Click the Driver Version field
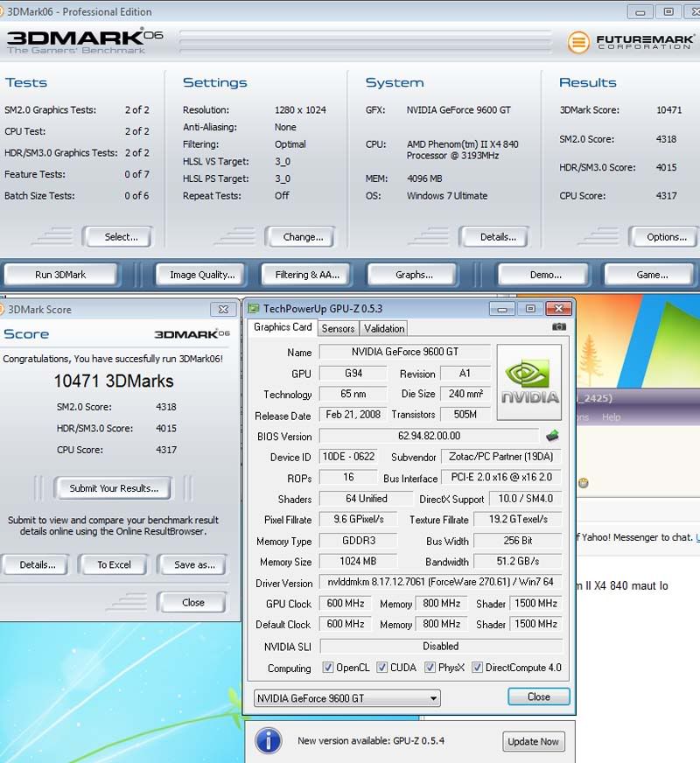Screen dimensions: 700x763 (x=441, y=582)
